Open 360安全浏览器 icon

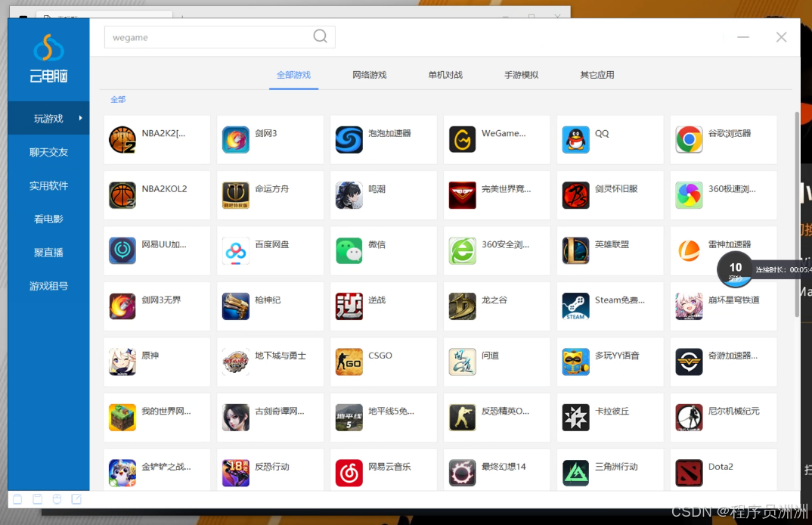click(463, 250)
